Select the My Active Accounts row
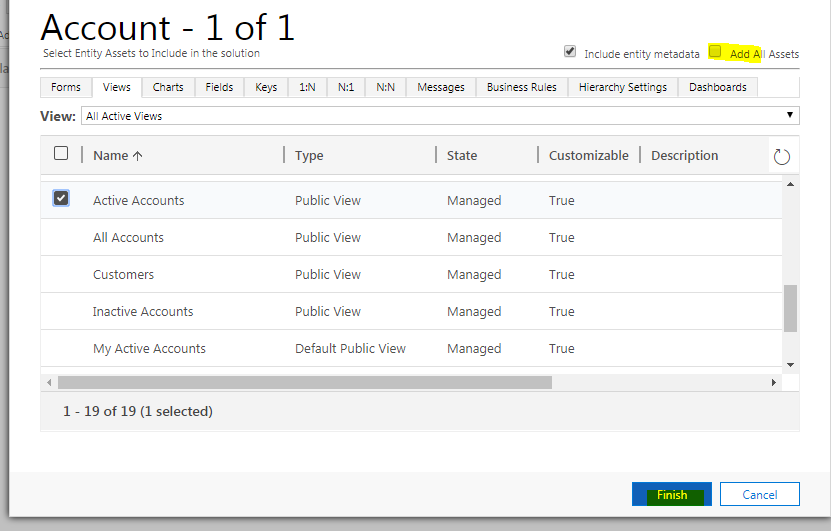This screenshot has height=531, width=831. point(149,349)
